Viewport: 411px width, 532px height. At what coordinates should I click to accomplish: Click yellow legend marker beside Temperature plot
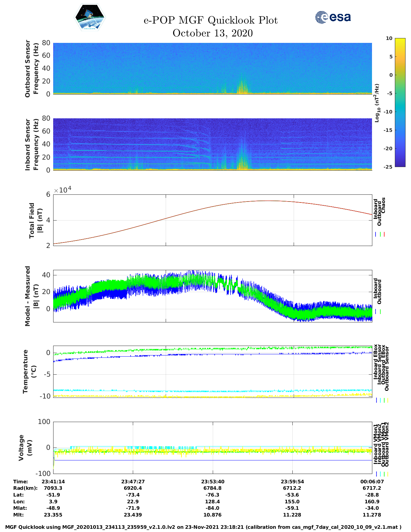pos(387,400)
